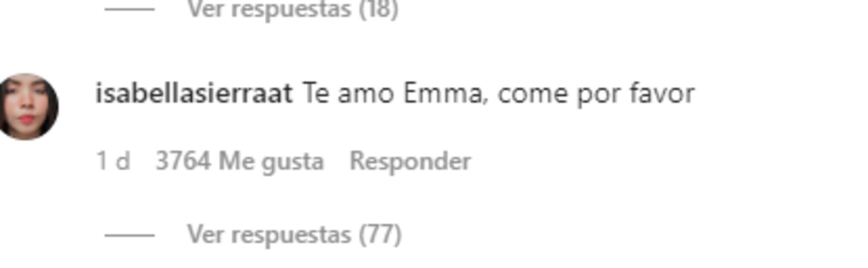
Task: Expand Ver respuestas (18) replies
Action: tap(293, 10)
